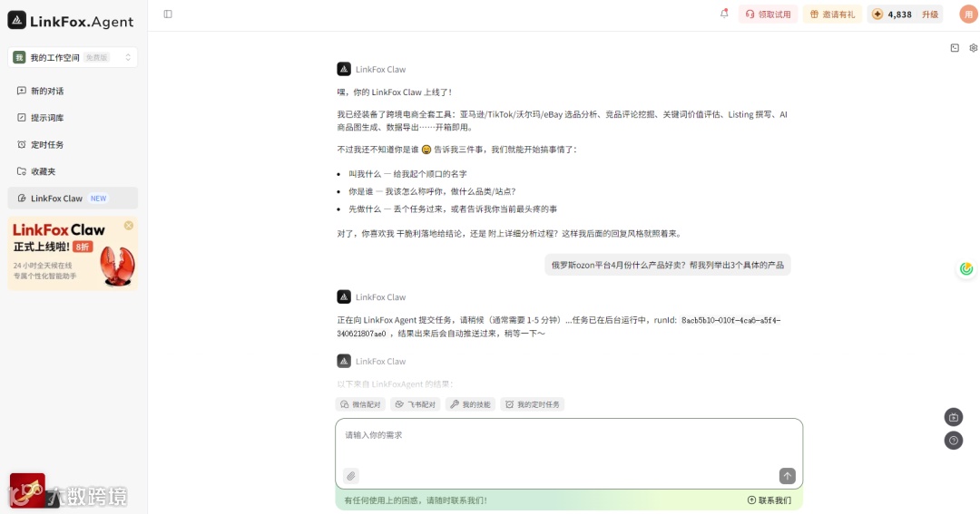The width and height of the screenshot is (980, 514).
Task: Click the LinkFox.Agent logo
Action: [x=71, y=21]
